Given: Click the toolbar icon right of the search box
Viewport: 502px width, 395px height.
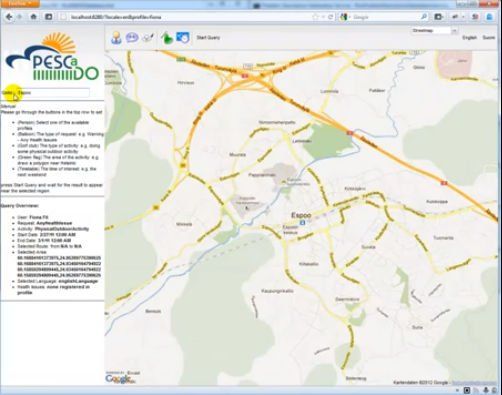Looking at the screenshot, I should (439, 17).
